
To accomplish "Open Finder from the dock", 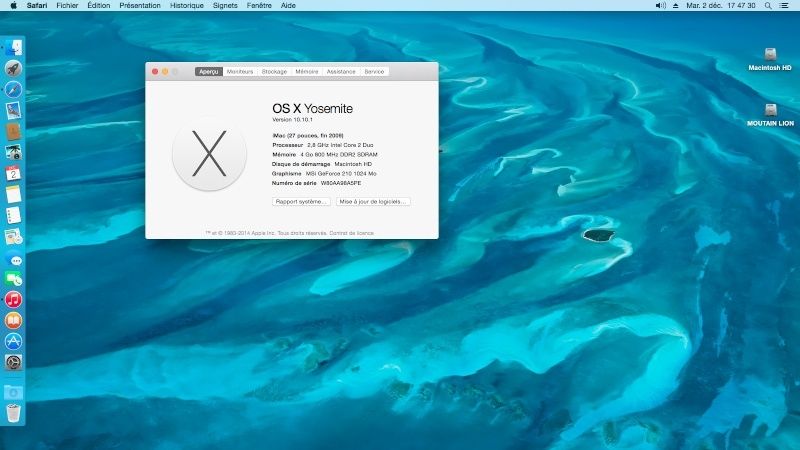I will click(13, 47).
